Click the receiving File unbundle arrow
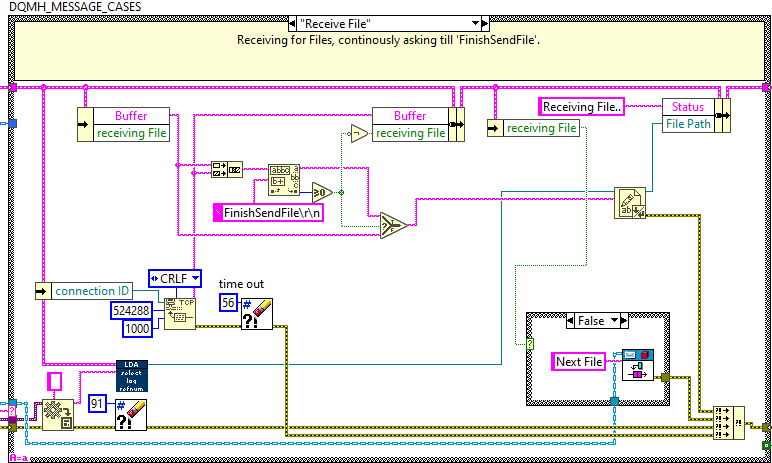 click(495, 128)
